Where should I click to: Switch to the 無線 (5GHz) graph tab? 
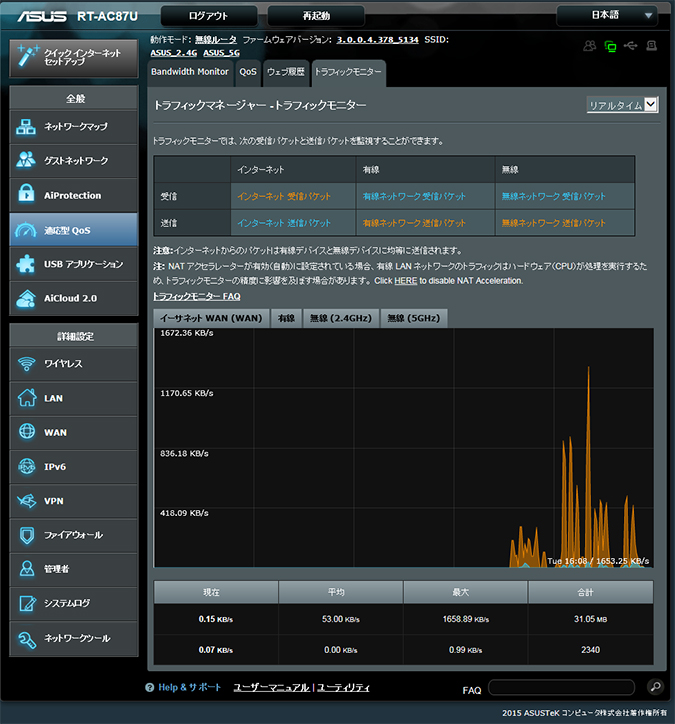(x=414, y=318)
